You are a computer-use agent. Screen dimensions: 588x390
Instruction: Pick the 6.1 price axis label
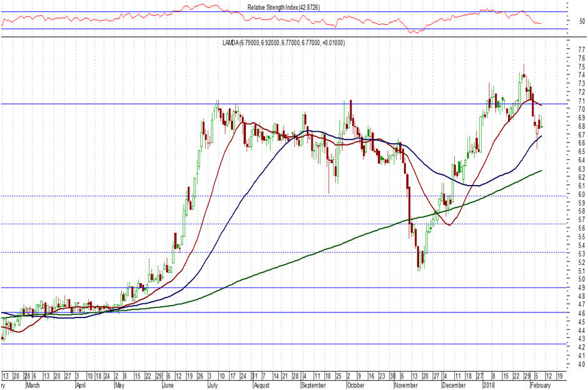582,186
